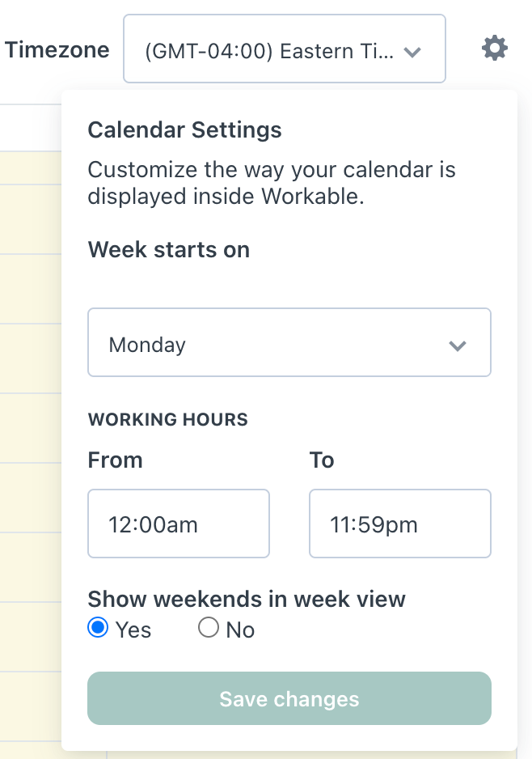Expand the Week starts on Monday dropdown
This screenshot has height=759, width=532.
[289, 342]
